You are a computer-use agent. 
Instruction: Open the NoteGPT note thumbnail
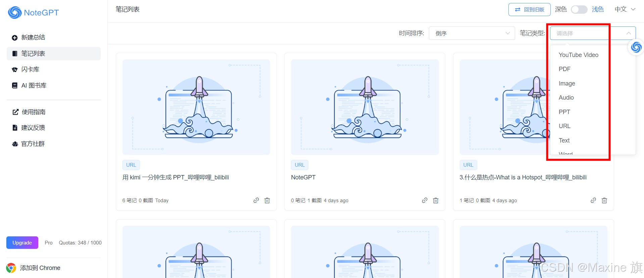(x=365, y=107)
